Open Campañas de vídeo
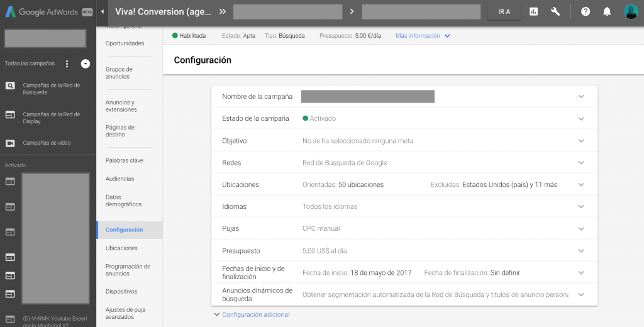Image resolution: width=644 pixels, height=327 pixels. (x=47, y=143)
